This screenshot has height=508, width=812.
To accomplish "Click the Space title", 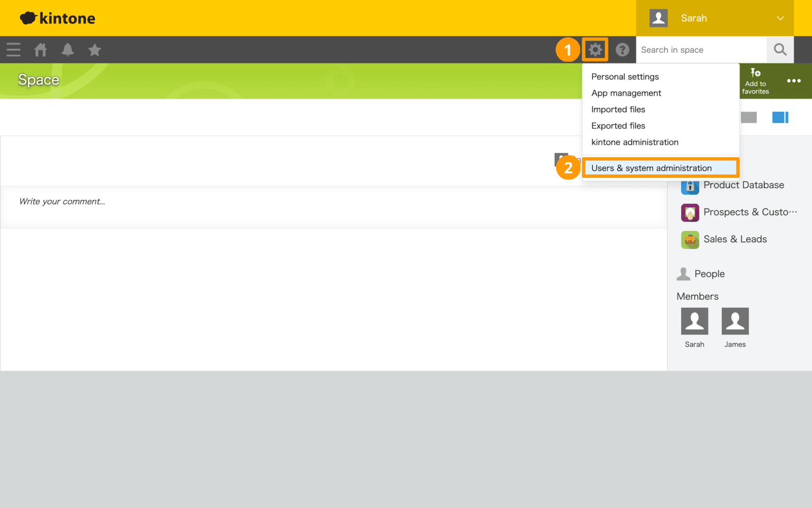I will point(39,80).
